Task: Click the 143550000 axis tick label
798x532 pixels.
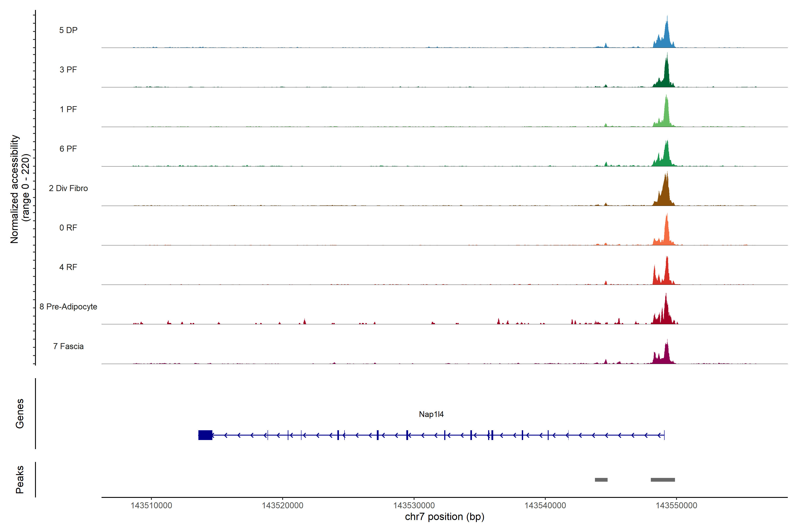Action: coord(676,505)
